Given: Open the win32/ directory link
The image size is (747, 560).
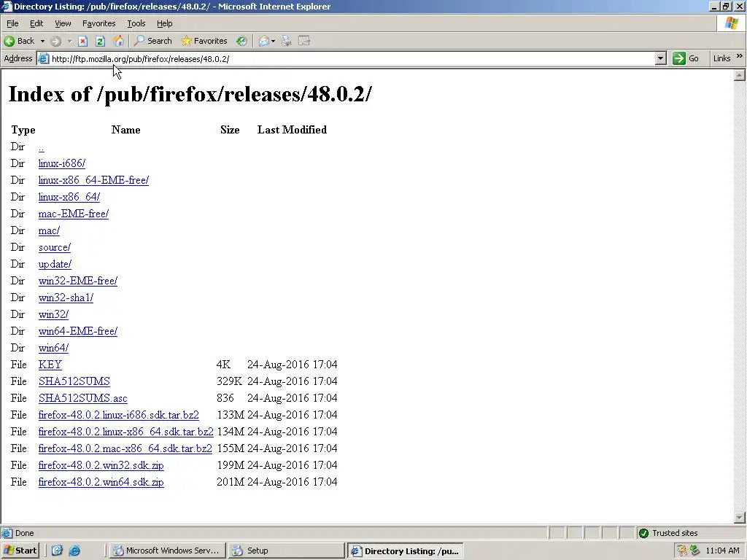Looking at the screenshot, I should click(x=53, y=314).
